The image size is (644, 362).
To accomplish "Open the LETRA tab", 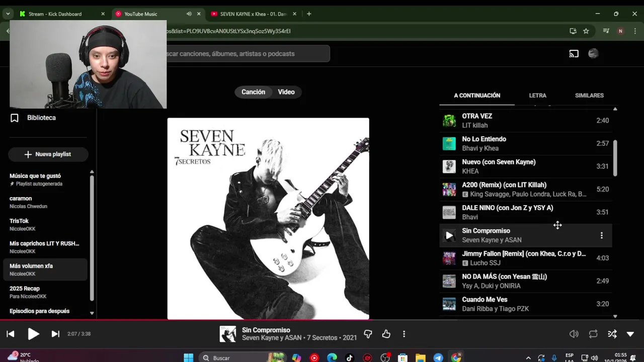I will tap(537, 96).
